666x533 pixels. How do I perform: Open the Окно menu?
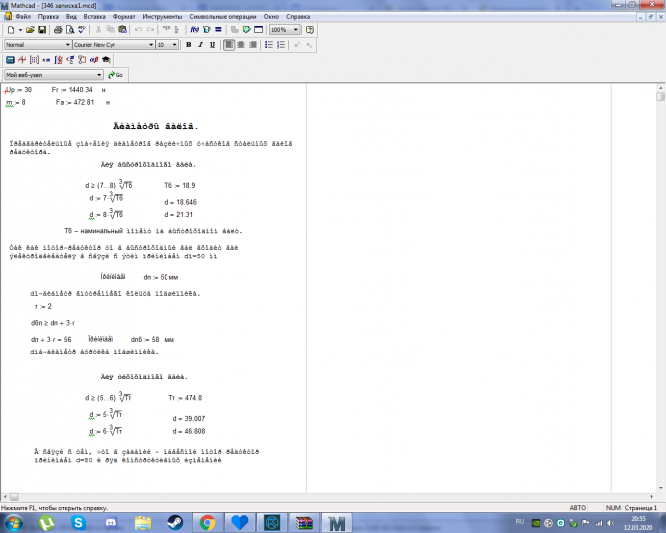point(271,17)
